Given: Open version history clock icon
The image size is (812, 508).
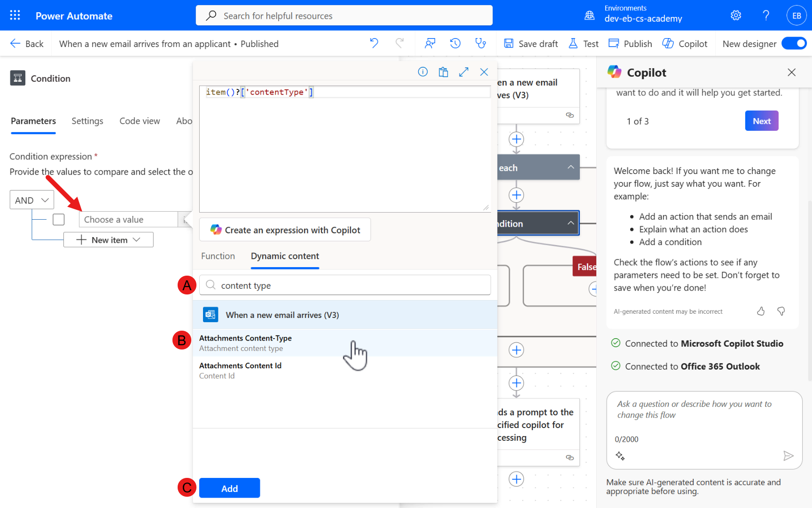Looking at the screenshot, I should 455,44.
